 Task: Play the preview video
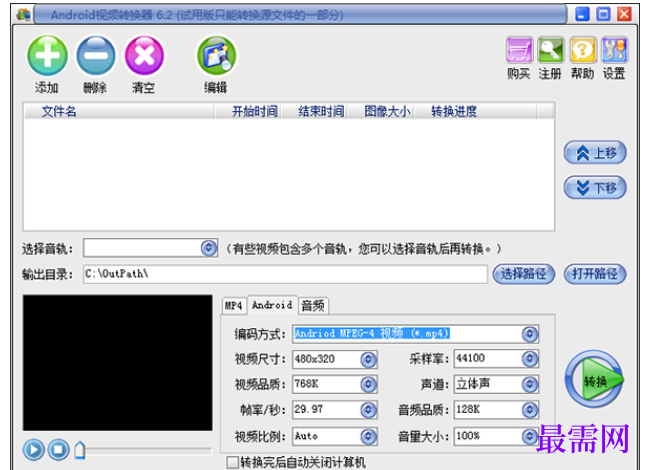coord(34,449)
